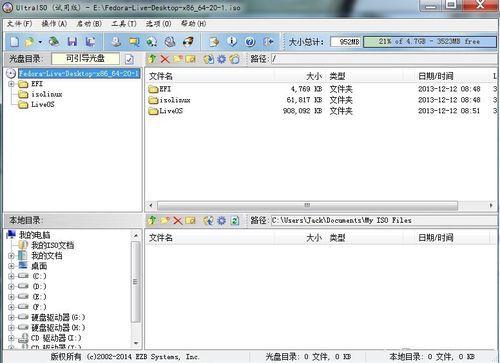This screenshot has width=500, height=363.
Task: Click the 可引导光盘 button
Action: 85,59
